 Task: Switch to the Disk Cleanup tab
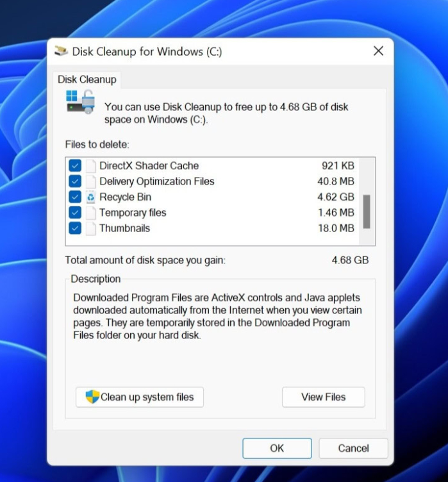pyautogui.click(x=87, y=79)
